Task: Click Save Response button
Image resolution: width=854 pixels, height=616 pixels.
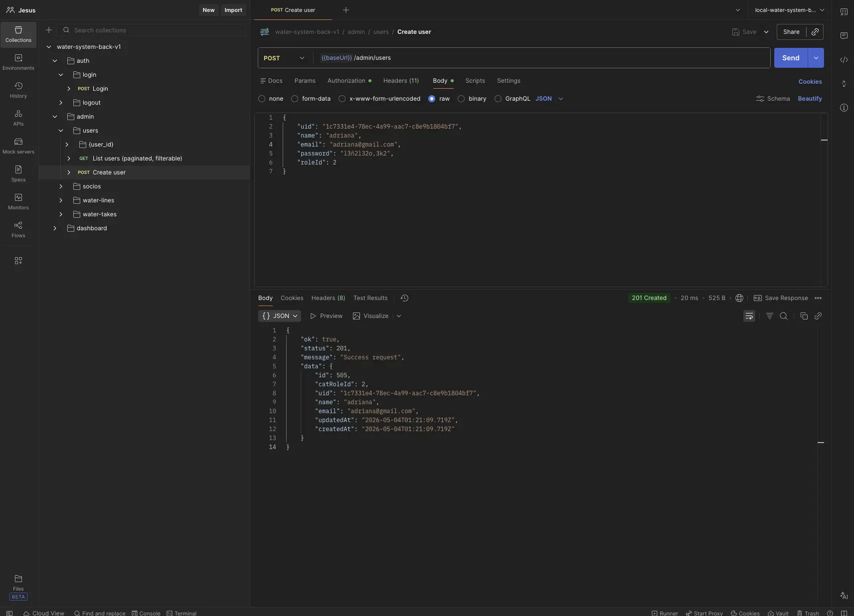Action: coord(781,298)
